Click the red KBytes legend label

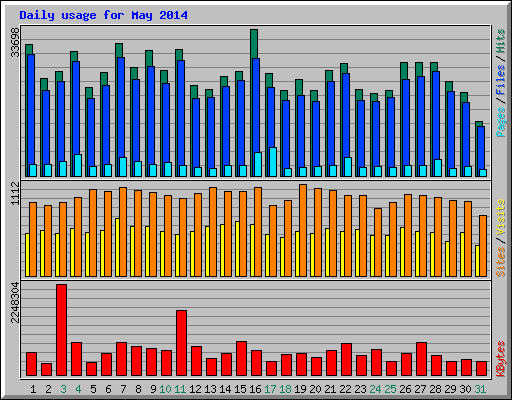click(x=500, y=359)
